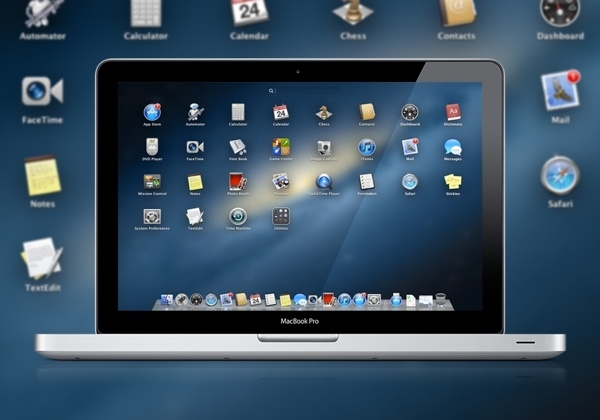Click Finder icon in the Dock
This screenshot has width=600, height=420.
[x=166, y=299]
